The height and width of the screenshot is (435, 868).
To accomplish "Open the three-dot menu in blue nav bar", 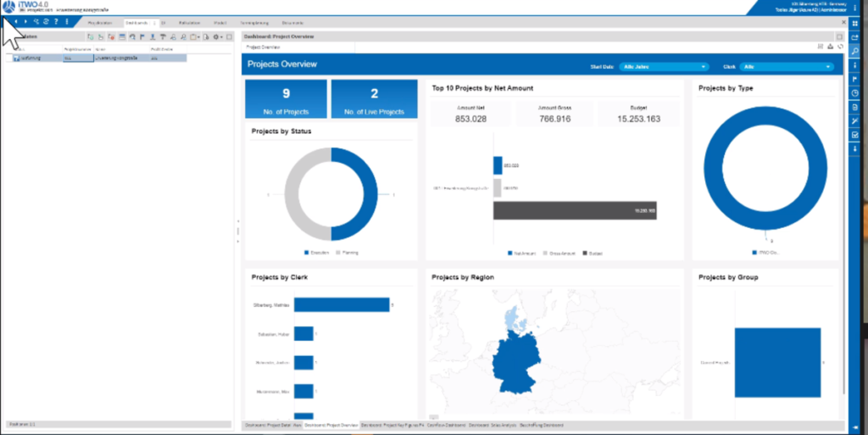I will (x=66, y=21).
